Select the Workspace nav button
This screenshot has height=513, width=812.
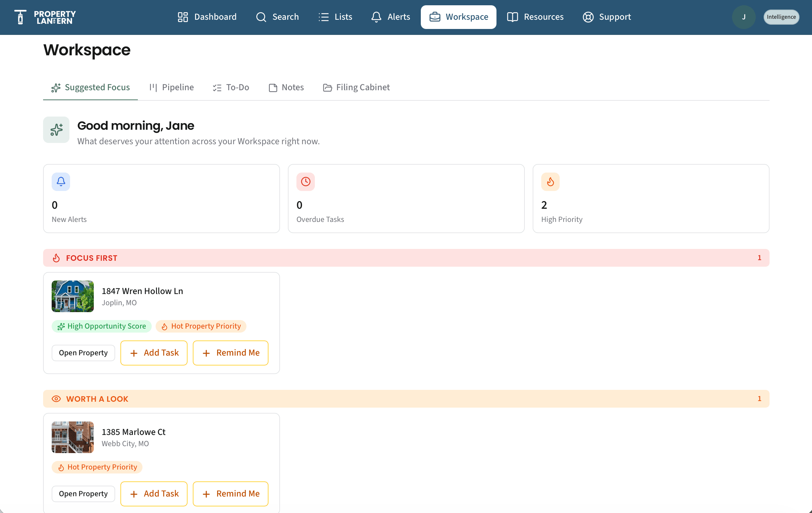tap(458, 17)
